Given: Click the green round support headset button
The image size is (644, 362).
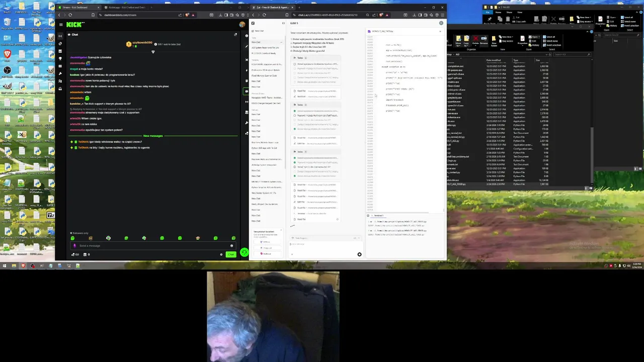Looking at the screenshot, I should 244,252.
